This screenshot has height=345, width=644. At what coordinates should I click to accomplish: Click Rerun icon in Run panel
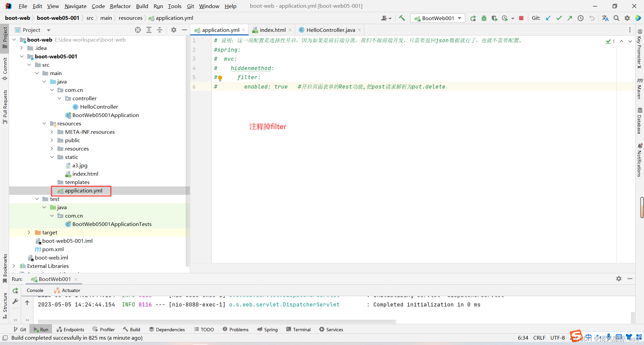tap(15, 291)
